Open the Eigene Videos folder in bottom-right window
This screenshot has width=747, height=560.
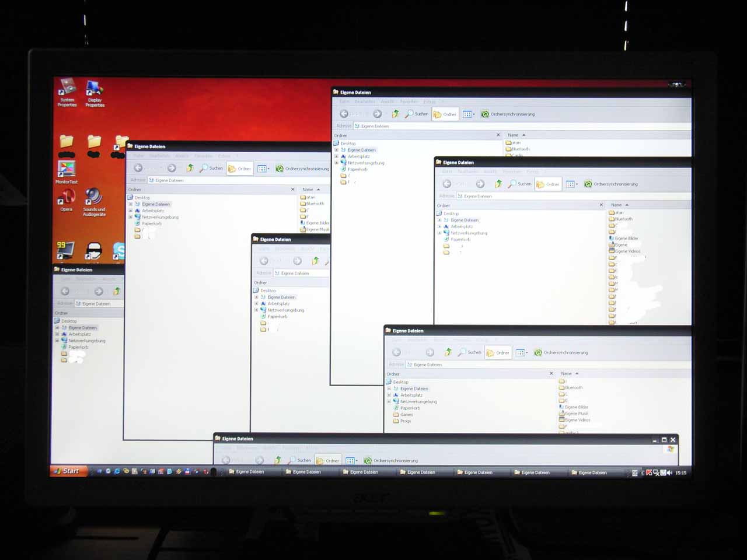(577, 420)
